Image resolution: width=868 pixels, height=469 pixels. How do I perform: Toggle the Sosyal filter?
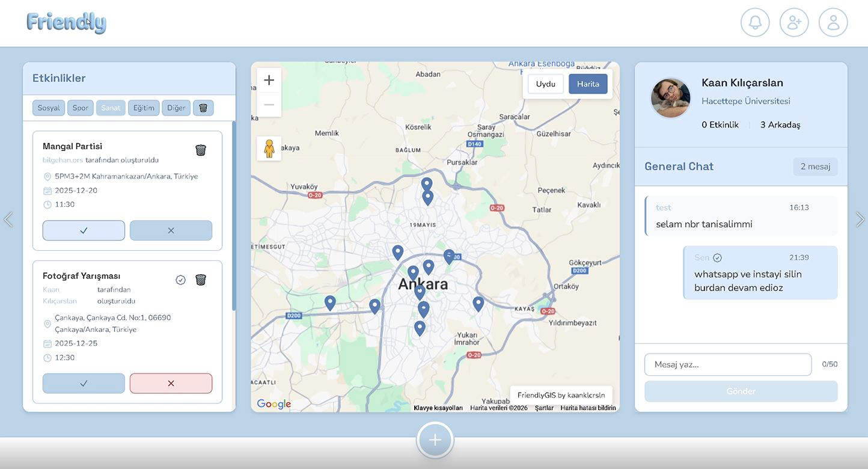[49, 108]
